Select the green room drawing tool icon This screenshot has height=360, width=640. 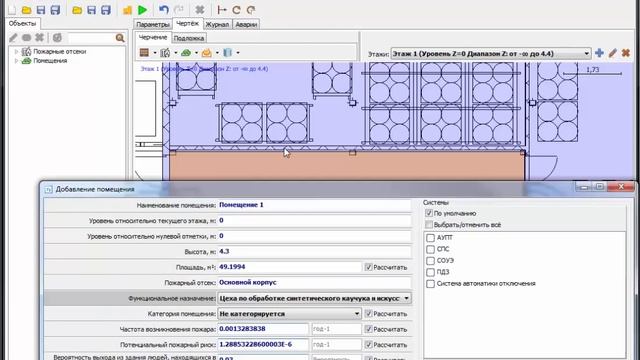(x=186, y=52)
